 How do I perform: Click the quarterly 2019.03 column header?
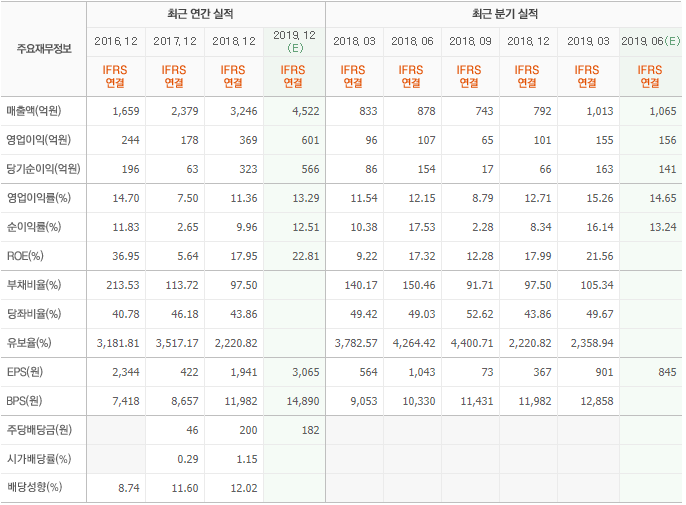(x=588, y=41)
